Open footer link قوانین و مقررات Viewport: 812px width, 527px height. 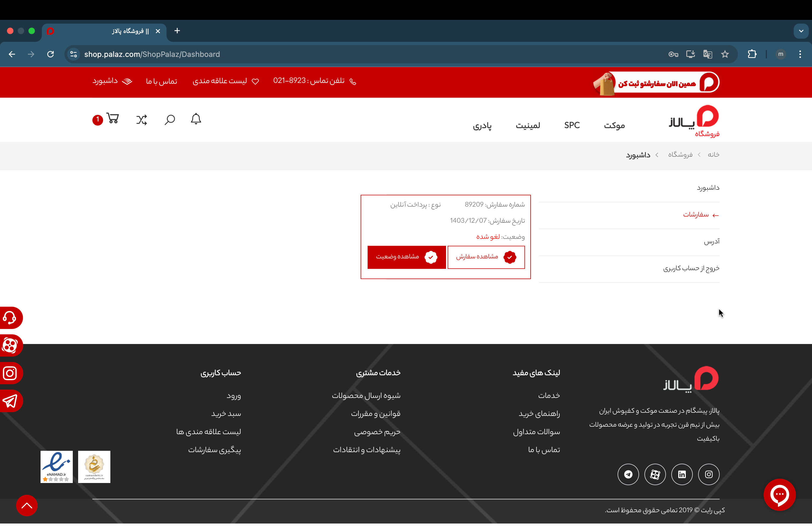point(376,414)
